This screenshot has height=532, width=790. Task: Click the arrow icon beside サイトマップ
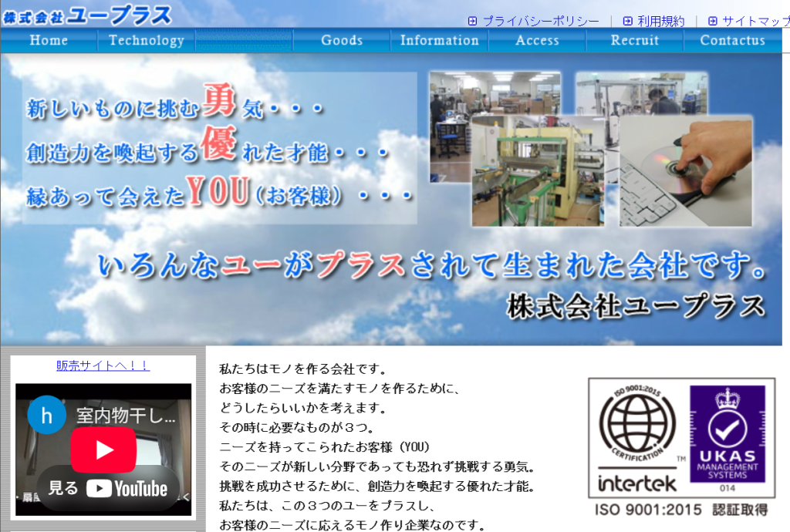click(712, 22)
